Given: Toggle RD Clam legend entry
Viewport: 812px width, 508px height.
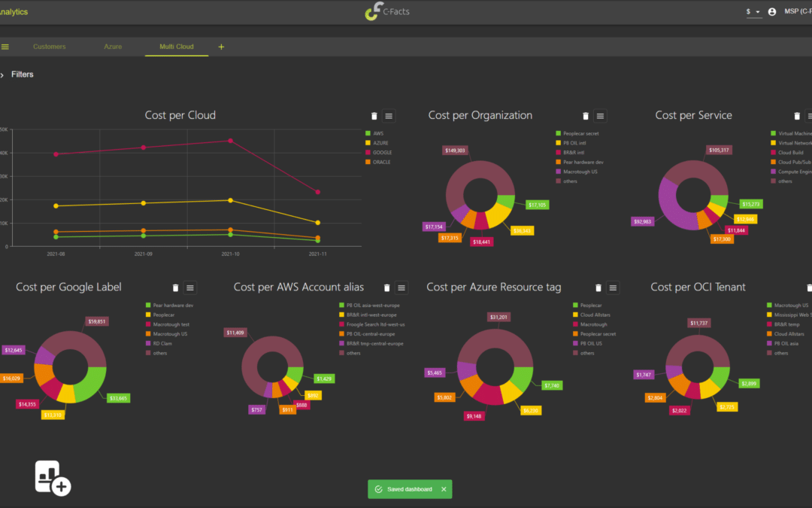Looking at the screenshot, I should [159, 344].
